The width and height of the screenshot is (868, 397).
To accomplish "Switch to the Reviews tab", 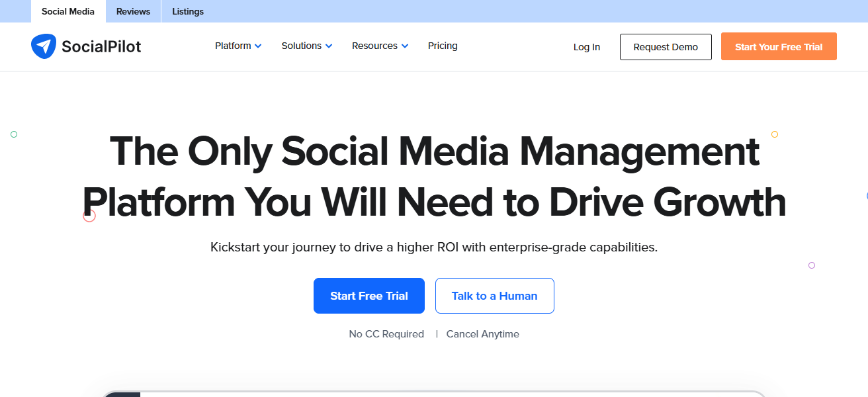I will [132, 11].
